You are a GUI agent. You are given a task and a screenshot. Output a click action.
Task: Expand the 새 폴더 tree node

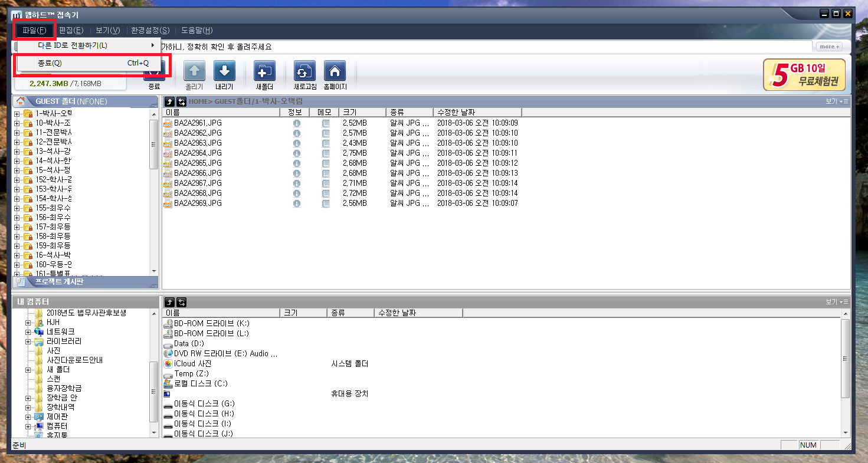28,370
